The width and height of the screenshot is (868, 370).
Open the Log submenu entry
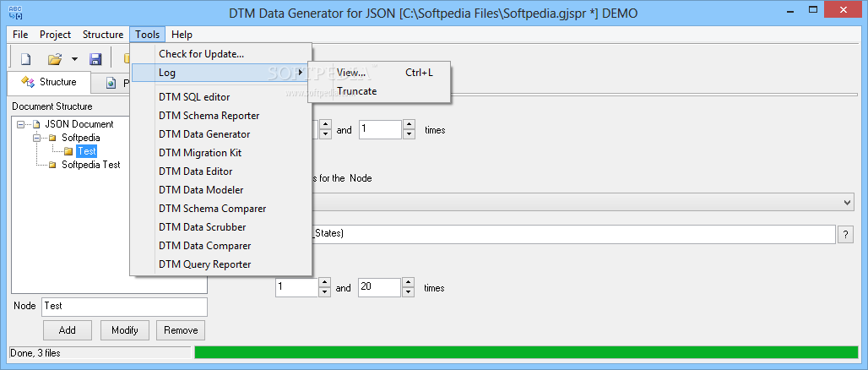(x=220, y=73)
